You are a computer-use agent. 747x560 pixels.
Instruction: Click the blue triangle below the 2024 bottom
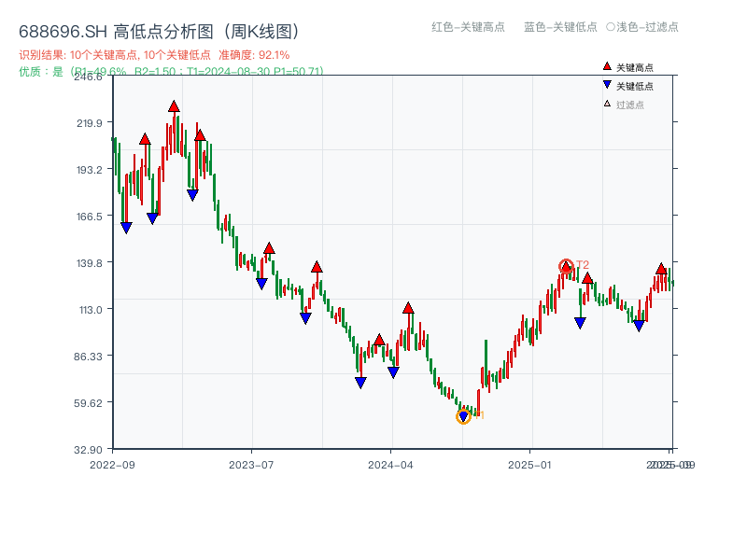(463, 416)
